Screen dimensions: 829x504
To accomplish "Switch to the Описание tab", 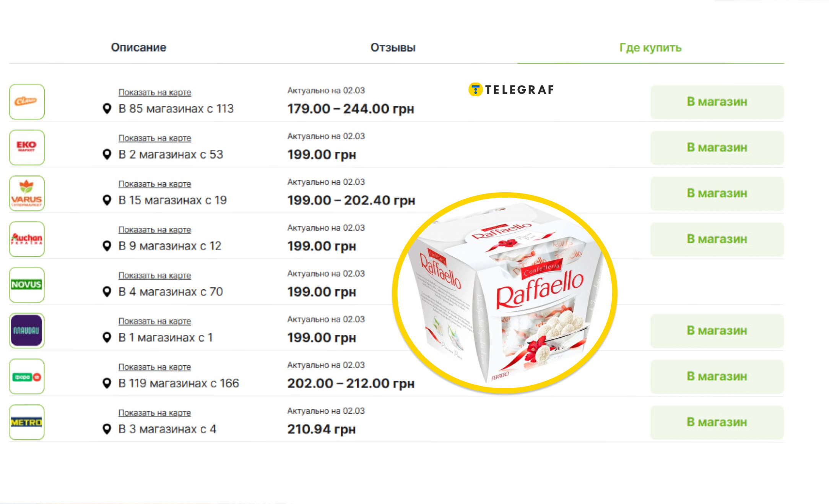I will coord(138,47).
